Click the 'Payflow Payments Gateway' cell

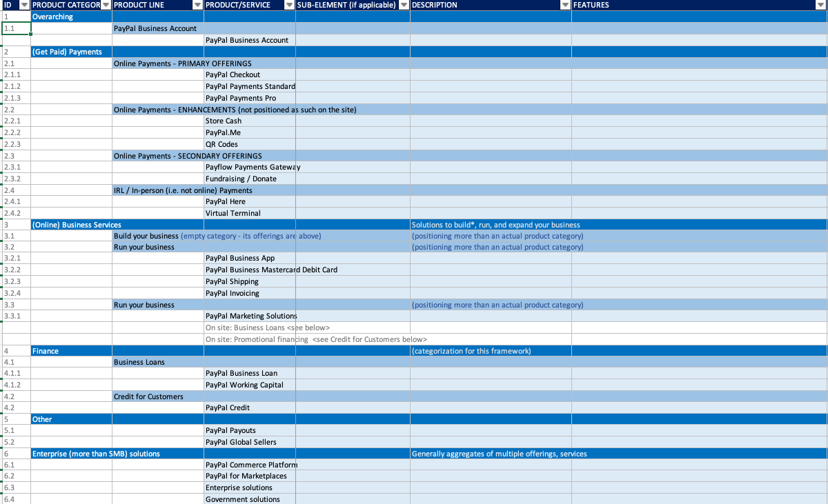coord(250,167)
